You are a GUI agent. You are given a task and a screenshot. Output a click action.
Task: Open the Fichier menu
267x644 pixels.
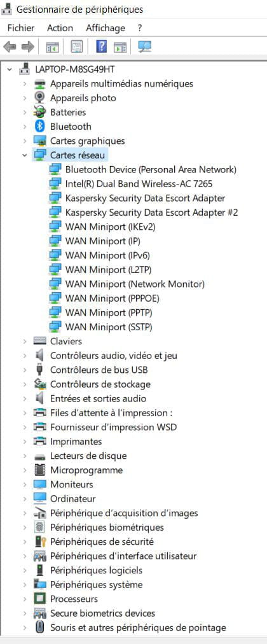coord(21,28)
